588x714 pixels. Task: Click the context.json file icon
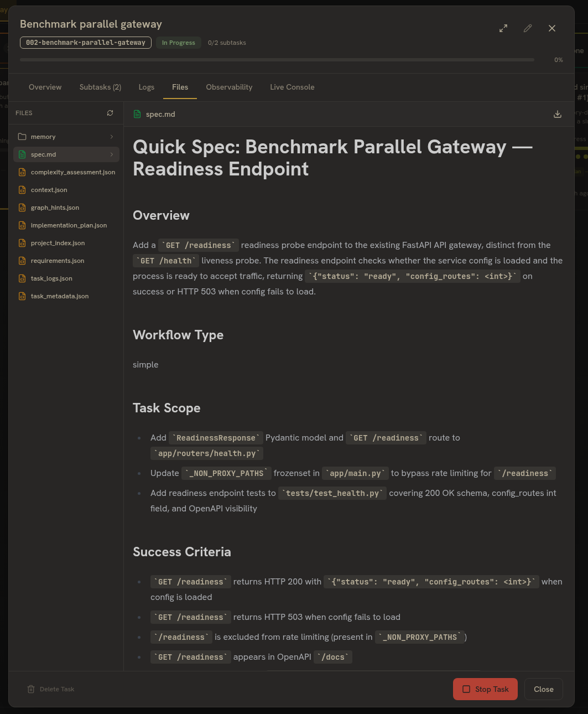click(22, 190)
